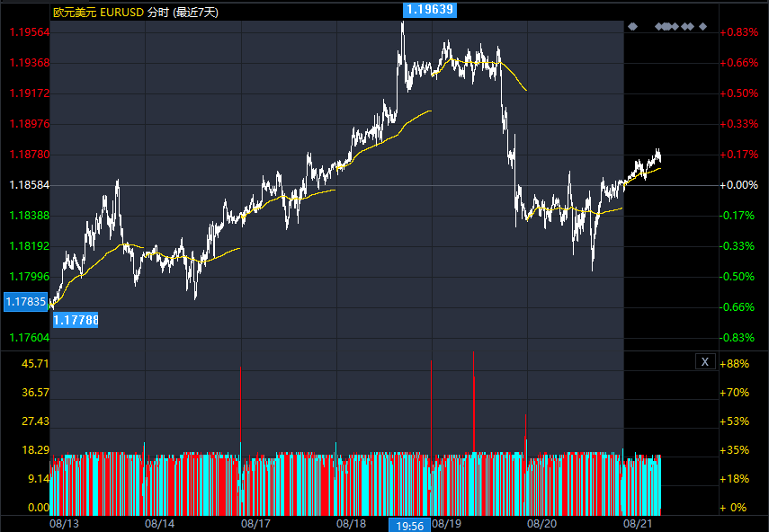Click the +0.50% percentage label
Image resolution: width=769 pixels, height=532 pixels.
click(739, 93)
